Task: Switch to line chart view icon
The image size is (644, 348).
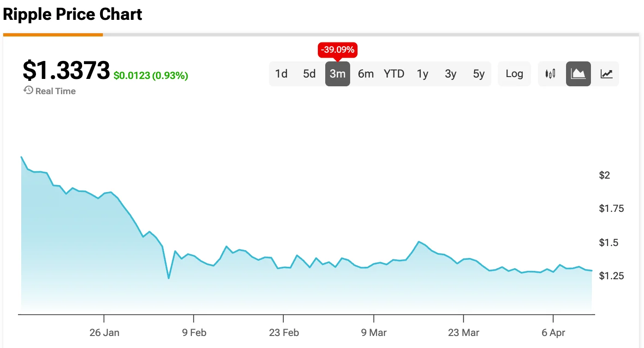Action: coord(607,74)
